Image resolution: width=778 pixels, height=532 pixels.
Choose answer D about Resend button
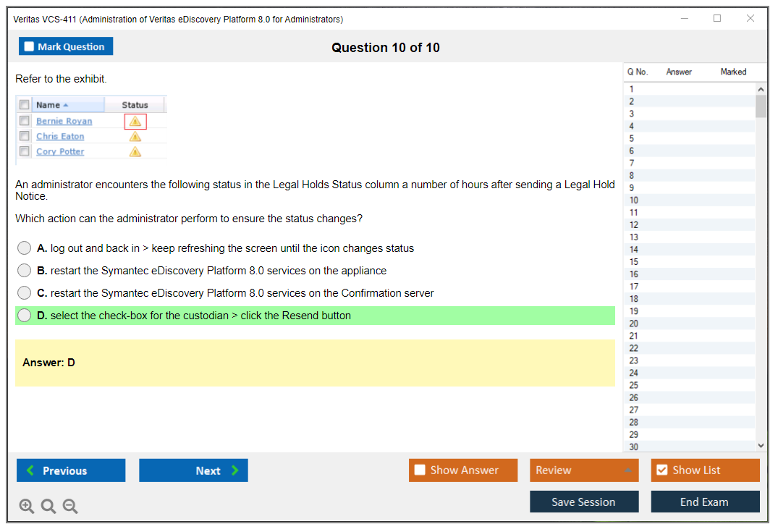(x=25, y=316)
